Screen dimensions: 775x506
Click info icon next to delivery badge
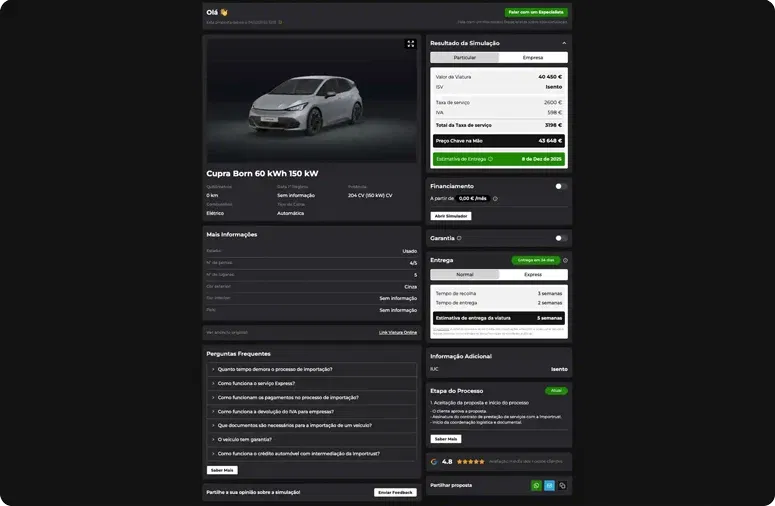pos(566,260)
